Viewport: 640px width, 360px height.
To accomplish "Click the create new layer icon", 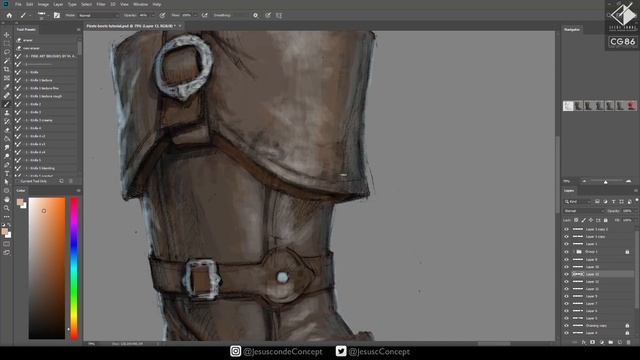I will tap(620, 342).
